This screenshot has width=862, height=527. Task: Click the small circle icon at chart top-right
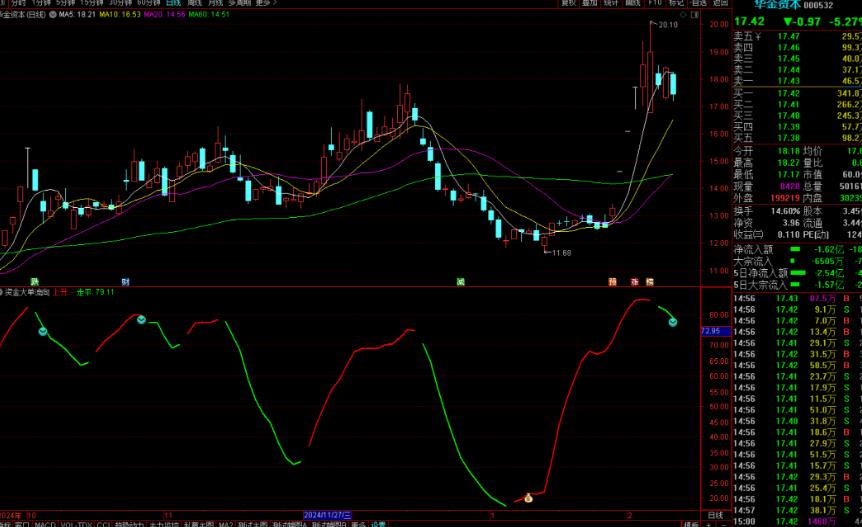pos(684,15)
